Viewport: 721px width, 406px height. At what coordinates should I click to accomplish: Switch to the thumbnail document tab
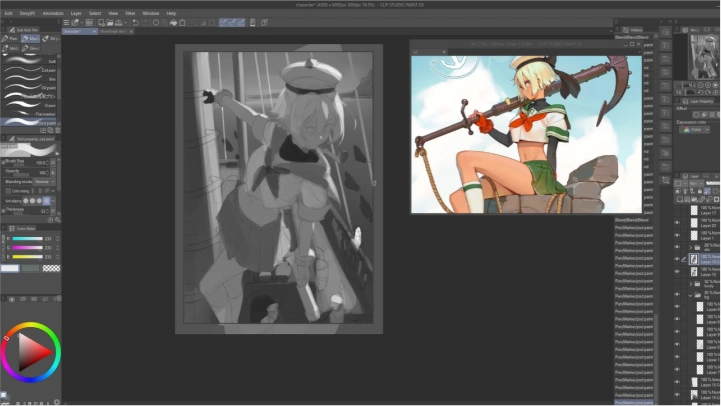pyautogui.click(x=113, y=31)
